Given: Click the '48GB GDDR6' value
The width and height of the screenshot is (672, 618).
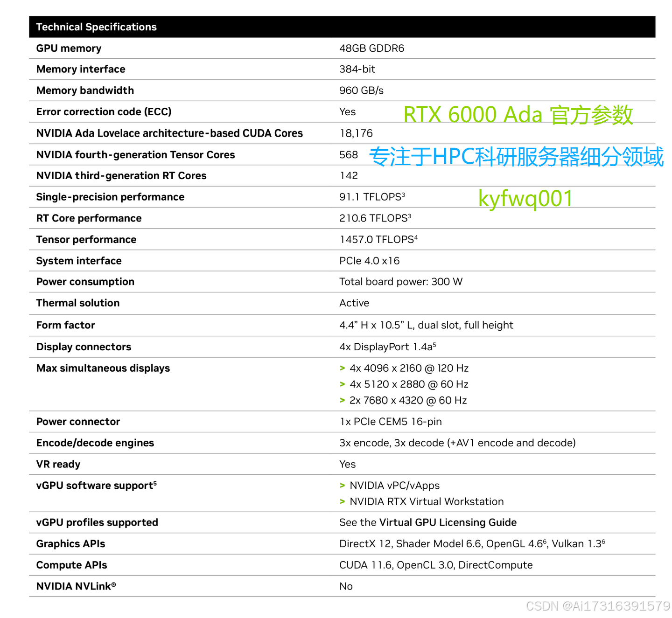Looking at the screenshot, I should click(x=372, y=49).
